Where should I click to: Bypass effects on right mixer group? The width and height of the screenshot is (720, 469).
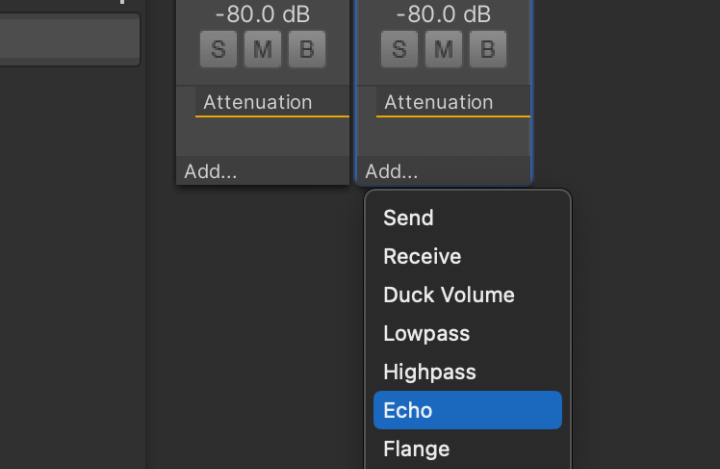click(488, 49)
